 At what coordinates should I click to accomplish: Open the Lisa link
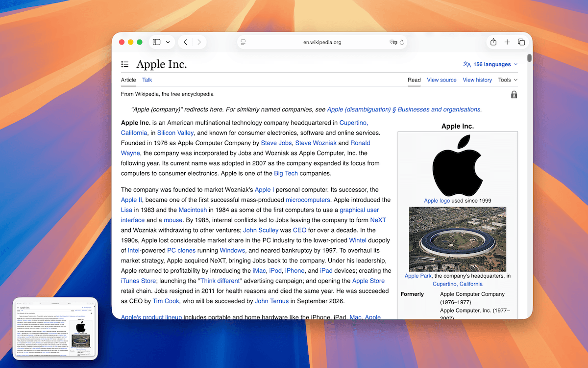126,210
